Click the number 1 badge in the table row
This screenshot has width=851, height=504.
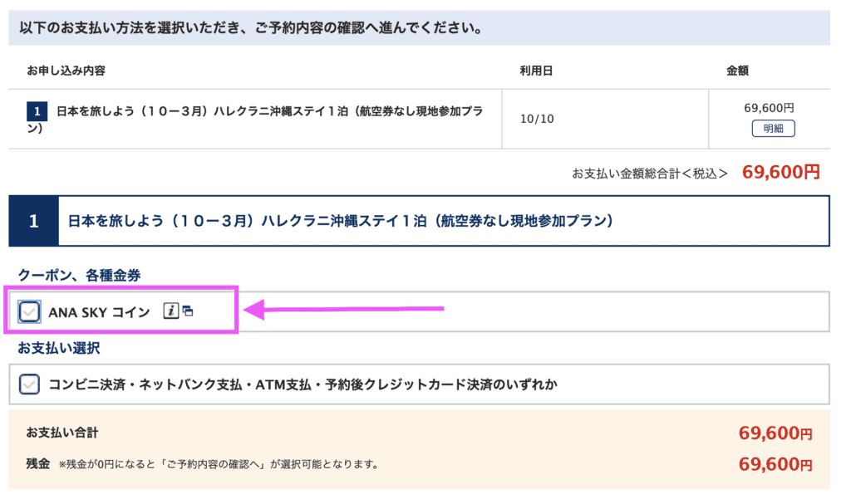point(37,111)
